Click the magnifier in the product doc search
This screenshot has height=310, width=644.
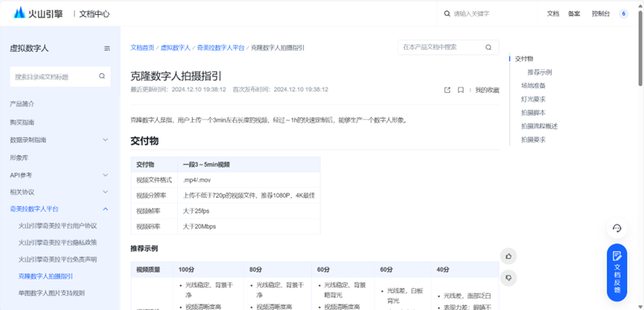tap(489, 47)
